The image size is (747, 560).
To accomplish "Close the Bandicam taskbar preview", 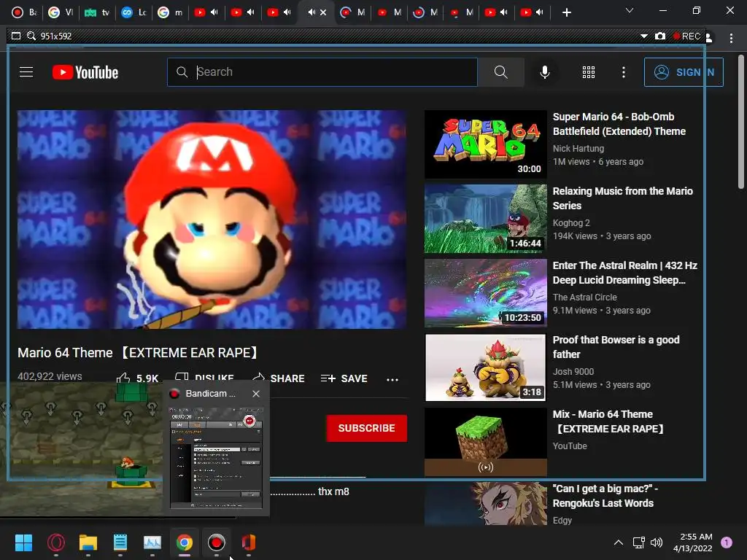I will point(256,393).
